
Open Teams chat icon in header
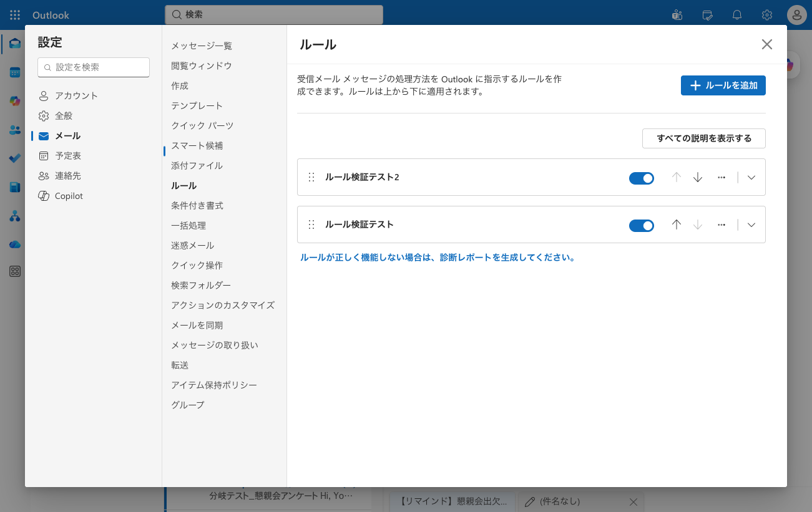point(677,15)
